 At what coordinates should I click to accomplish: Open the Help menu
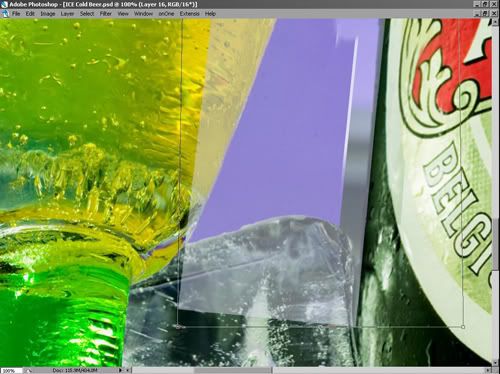[x=210, y=14]
